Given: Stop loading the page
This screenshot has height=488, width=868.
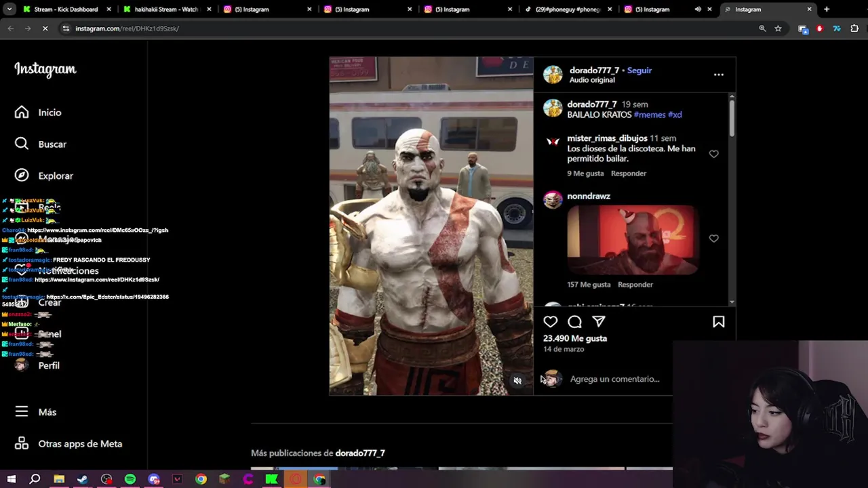Looking at the screenshot, I should (x=45, y=28).
